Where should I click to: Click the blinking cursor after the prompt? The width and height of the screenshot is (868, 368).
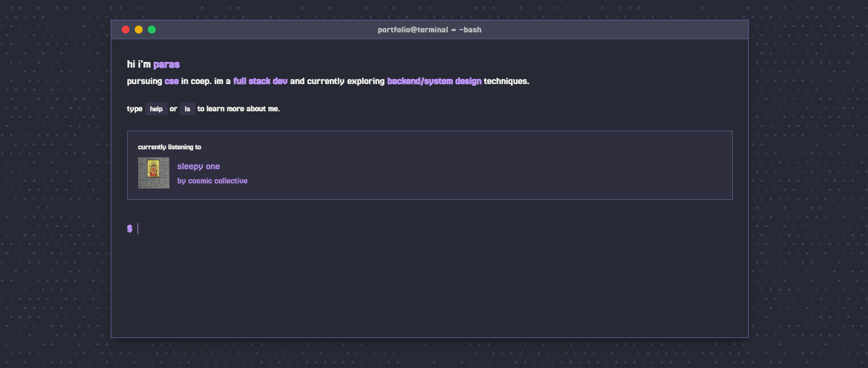tap(136, 228)
